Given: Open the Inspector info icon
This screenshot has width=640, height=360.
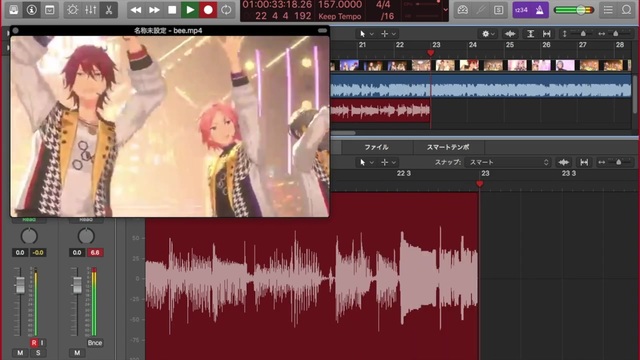Looking at the screenshot, I should click(x=31, y=10).
